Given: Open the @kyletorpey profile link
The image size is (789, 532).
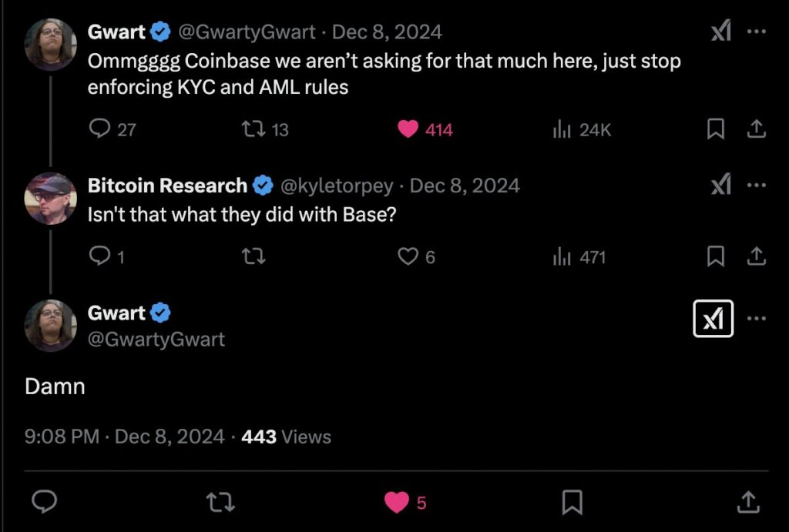Looking at the screenshot, I should pyautogui.click(x=335, y=186).
